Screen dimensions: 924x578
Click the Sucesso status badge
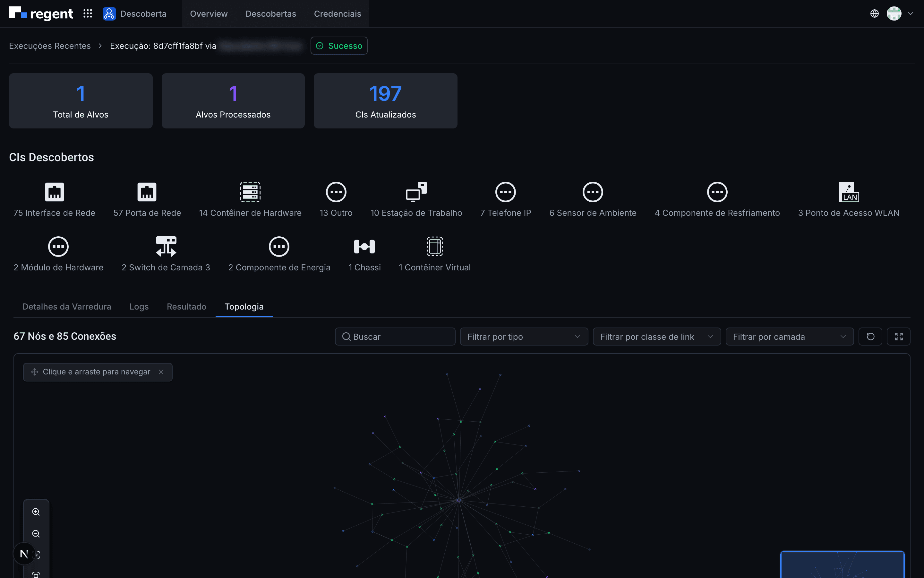(339, 46)
